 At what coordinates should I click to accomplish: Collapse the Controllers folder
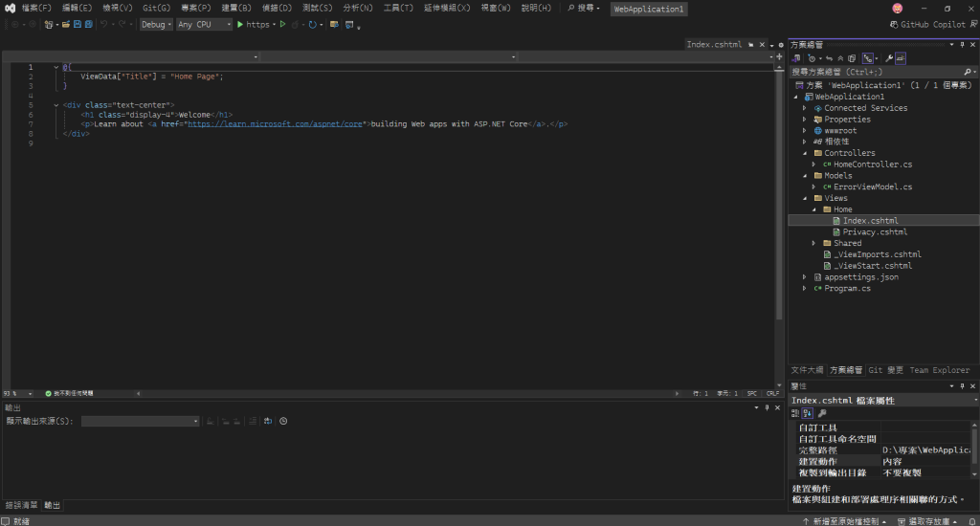point(805,153)
